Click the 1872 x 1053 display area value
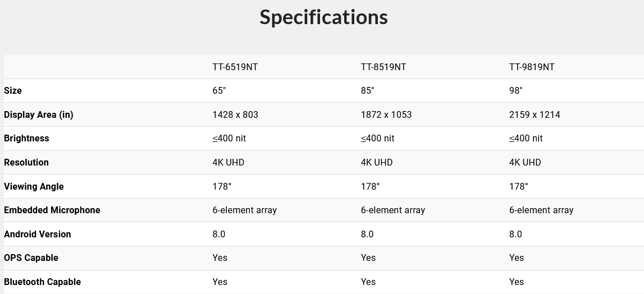 [386, 114]
